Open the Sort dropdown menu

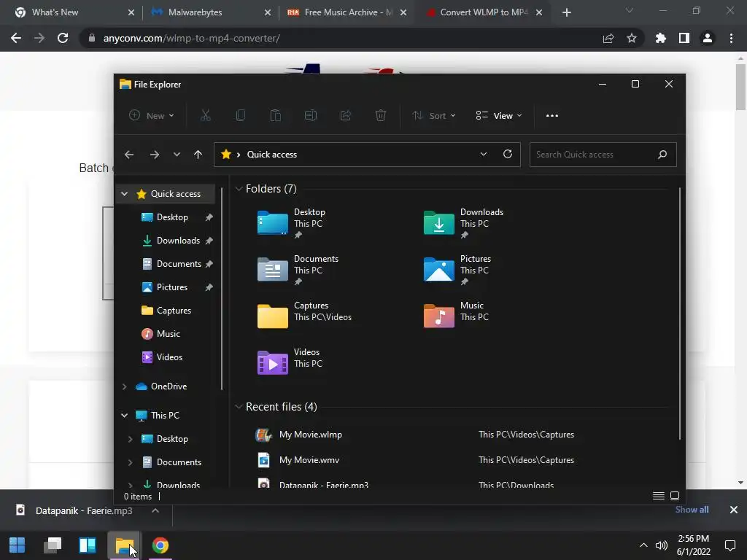(x=434, y=116)
